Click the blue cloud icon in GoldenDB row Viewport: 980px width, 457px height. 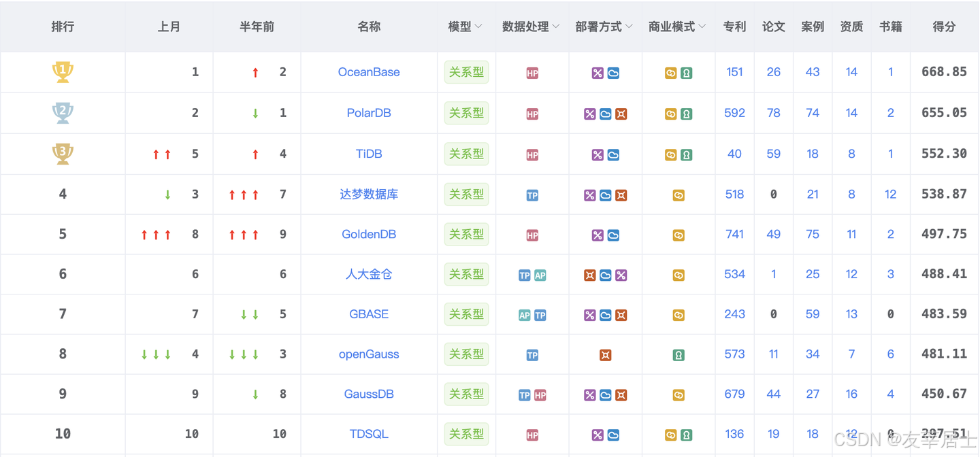tap(613, 235)
